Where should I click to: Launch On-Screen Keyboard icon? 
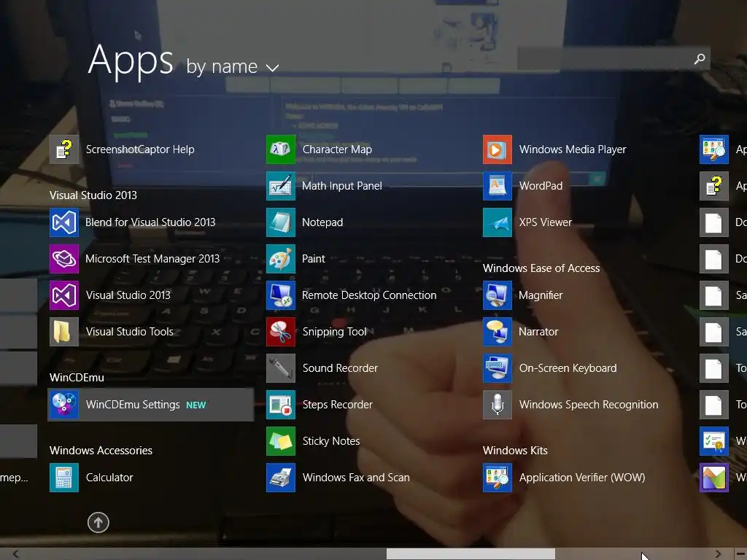(x=498, y=368)
